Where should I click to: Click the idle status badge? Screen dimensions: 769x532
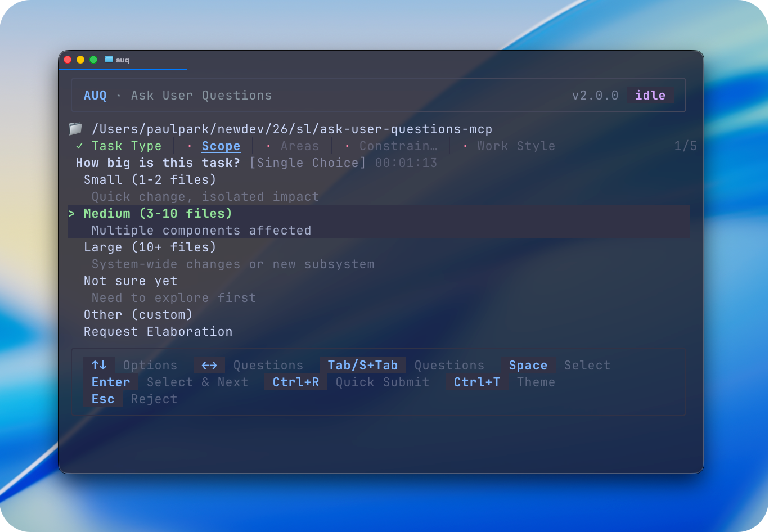650,96
